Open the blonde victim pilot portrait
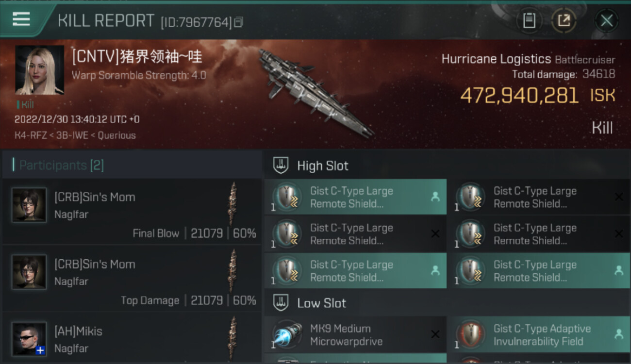Screen dimensions: 631x364 point(39,70)
